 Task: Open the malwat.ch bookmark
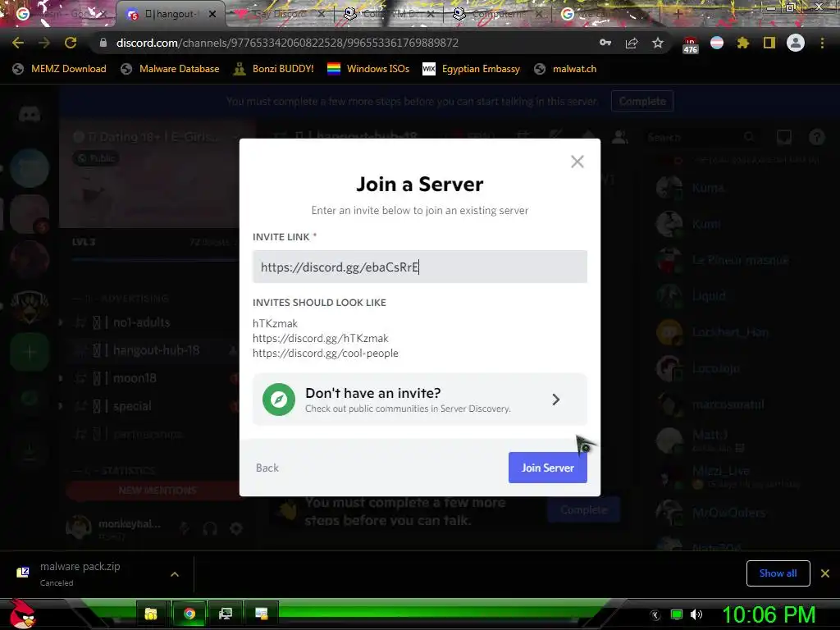coord(566,69)
